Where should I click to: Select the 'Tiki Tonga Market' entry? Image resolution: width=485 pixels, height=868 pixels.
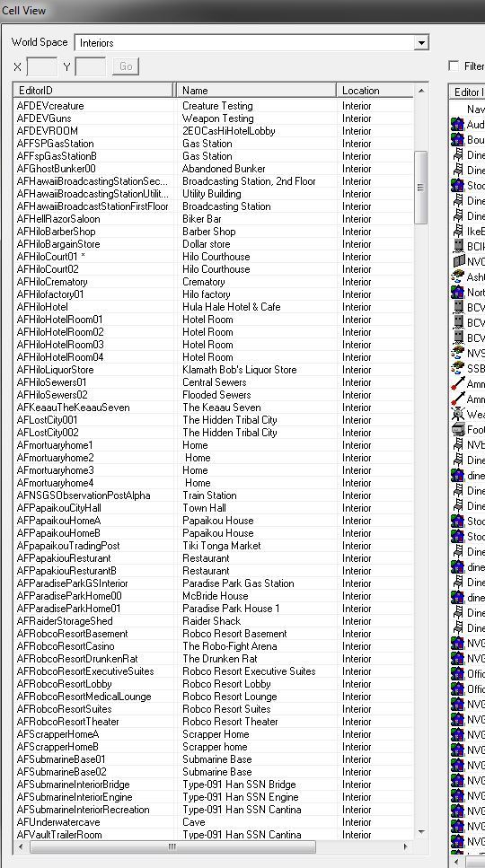click(x=222, y=546)
